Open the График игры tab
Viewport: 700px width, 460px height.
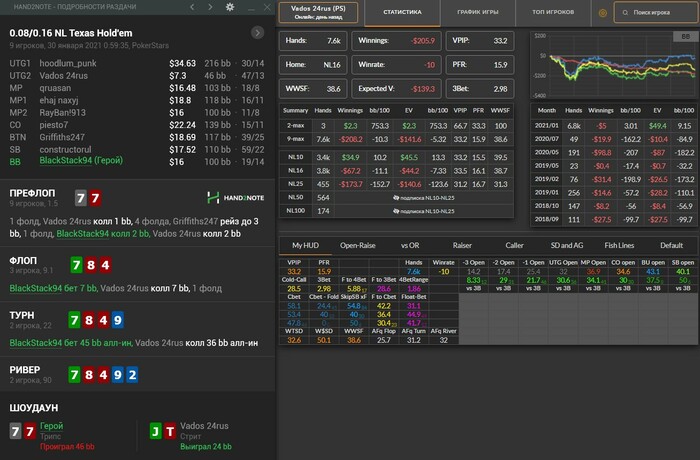(478, 13)
